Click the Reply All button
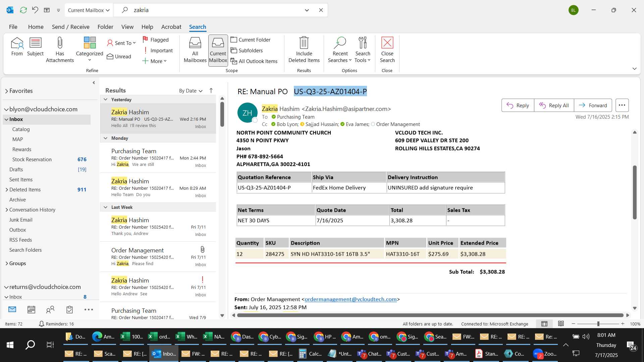644x362 pixels. pyautogui.click(x=554, y=105)
